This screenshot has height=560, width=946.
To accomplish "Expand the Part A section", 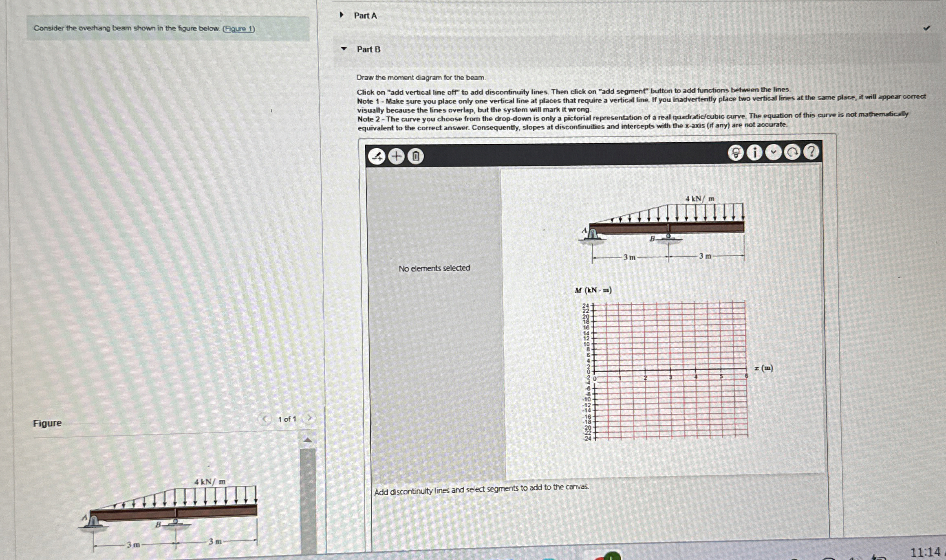I will click(341, 15).
